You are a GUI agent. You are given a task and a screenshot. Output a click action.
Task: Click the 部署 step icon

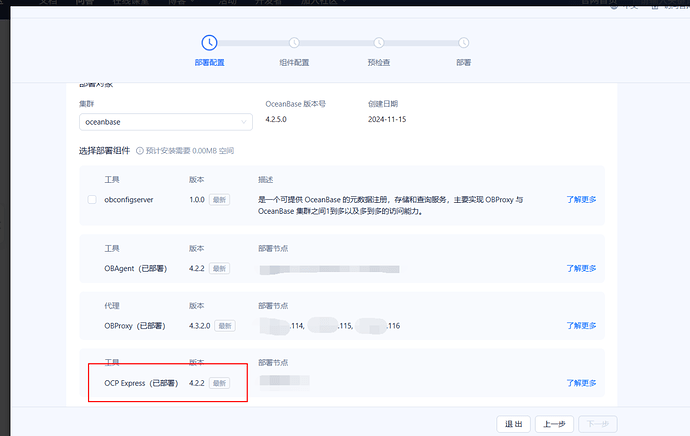coord(463,43)
